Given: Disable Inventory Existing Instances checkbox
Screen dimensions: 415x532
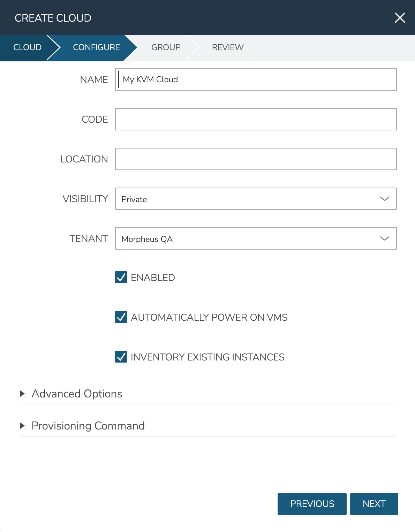Looking at the screenshot, I should 121,357.
